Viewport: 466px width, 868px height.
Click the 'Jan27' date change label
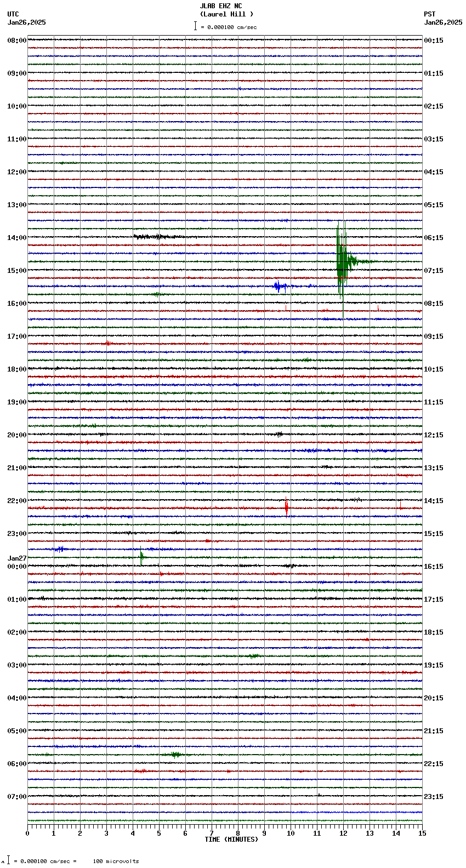point(17,558)
